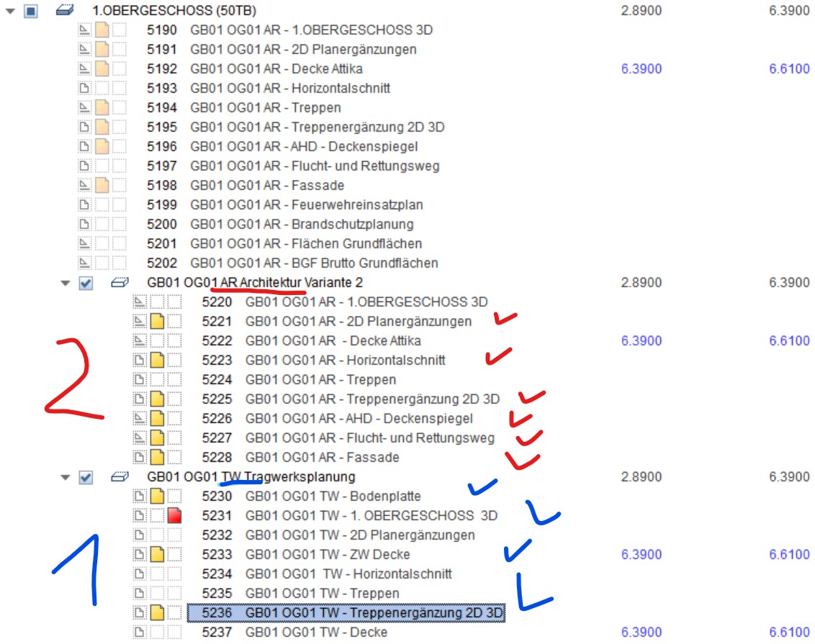Select drawing file 5233 TW - ZW Decke
815x644 pixels.
(328, 555)
